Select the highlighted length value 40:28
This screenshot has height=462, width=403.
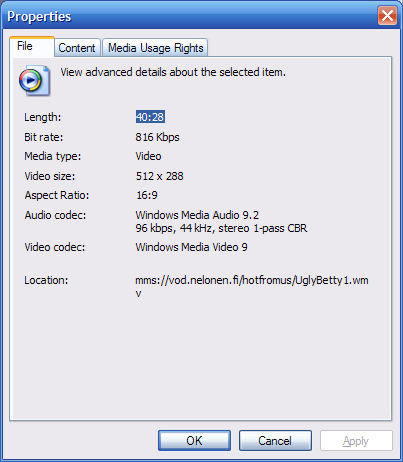point(150,117)
